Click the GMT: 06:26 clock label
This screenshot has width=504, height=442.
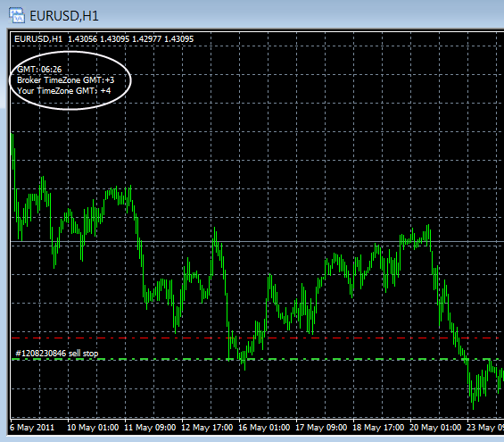(x=39, y=70)
